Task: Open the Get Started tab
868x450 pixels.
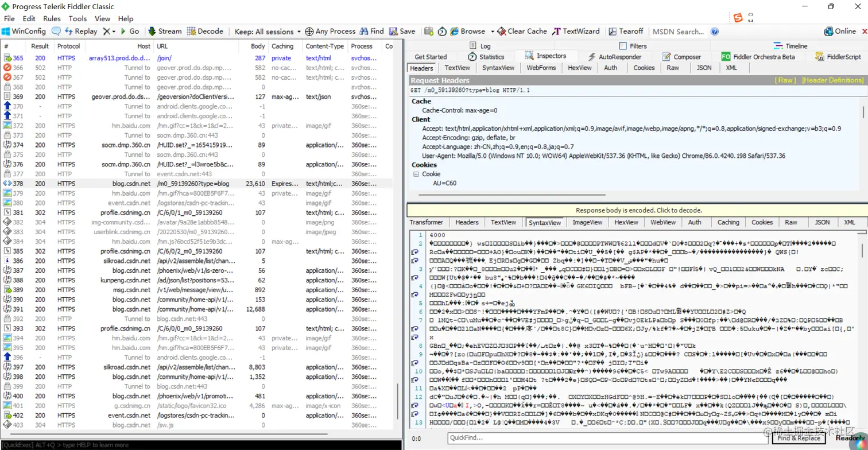Action: tap(431, 57)
